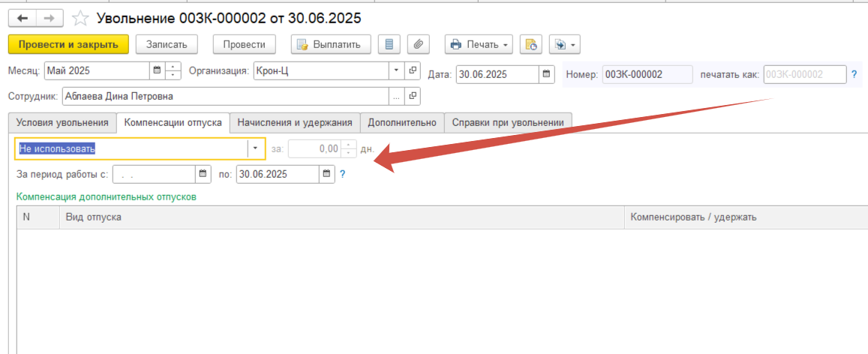Open the Организация dropdown list
Viewport: 868px width, 354px height.
[396, 71]
